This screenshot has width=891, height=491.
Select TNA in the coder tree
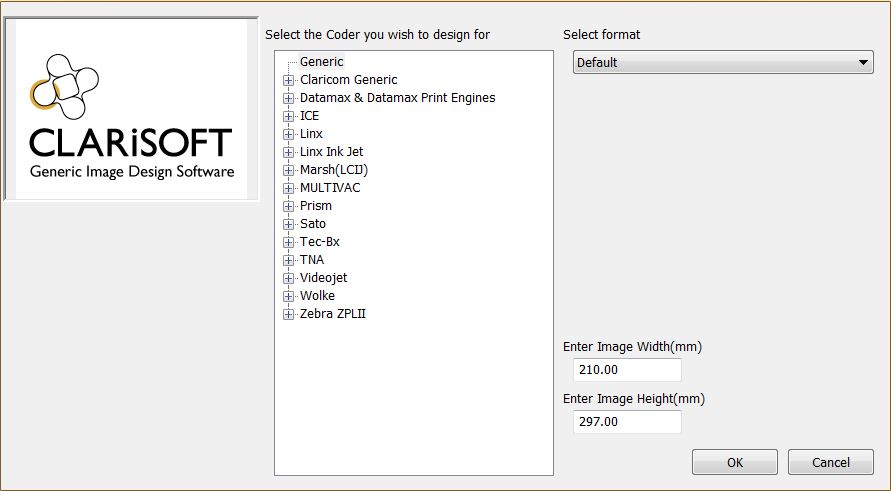(x=312, y=260)
